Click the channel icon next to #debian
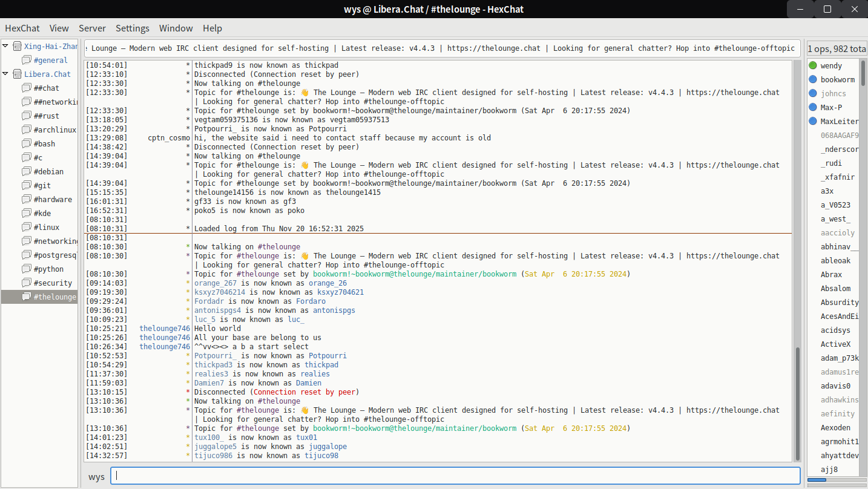Screen dimensions: 868x489 (x=26, y=171)
